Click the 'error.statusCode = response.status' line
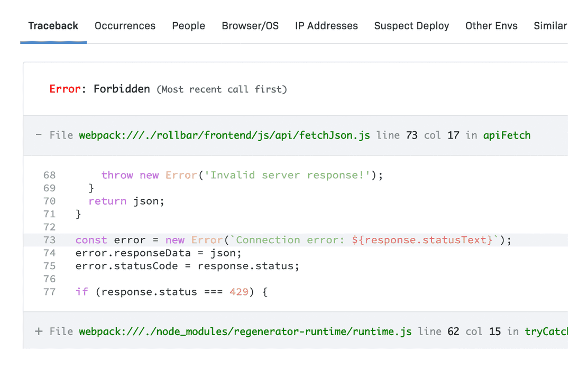 click(187, 266)
